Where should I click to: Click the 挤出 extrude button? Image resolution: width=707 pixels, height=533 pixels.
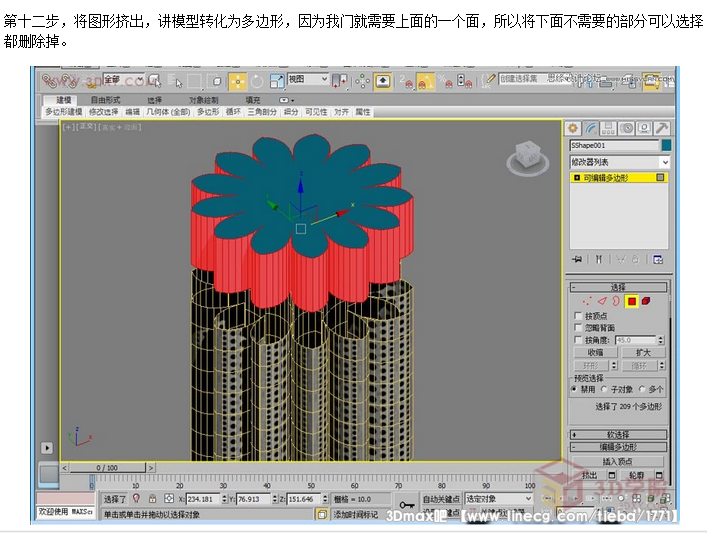pyautogui.click(x=589, y=475)
